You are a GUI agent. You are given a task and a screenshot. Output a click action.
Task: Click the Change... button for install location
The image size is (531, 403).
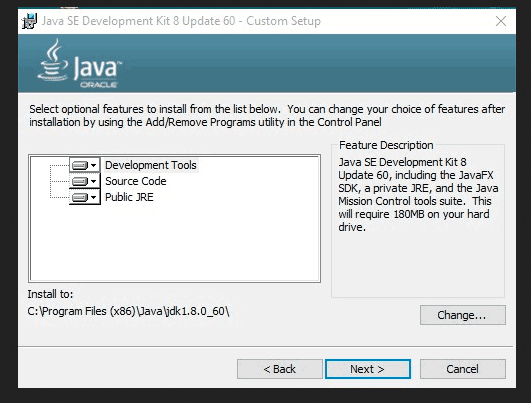[463, 315]
